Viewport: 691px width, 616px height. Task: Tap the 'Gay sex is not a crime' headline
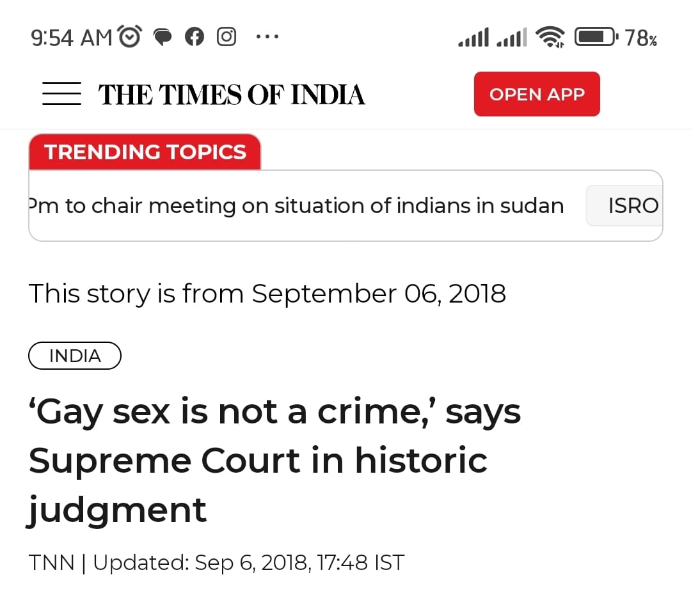click(x=275, y=461)
